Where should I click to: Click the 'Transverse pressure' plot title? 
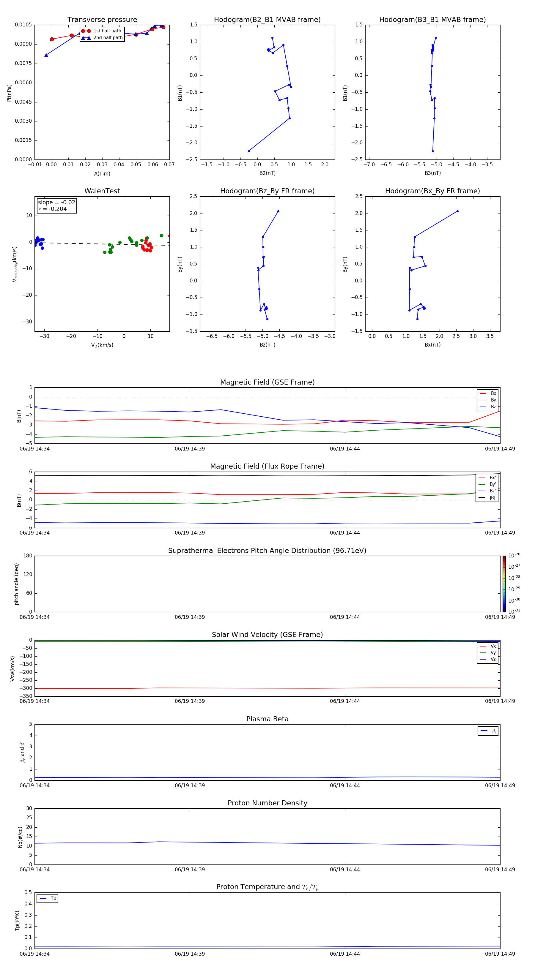pyautogui.click(x=102, y=19)
